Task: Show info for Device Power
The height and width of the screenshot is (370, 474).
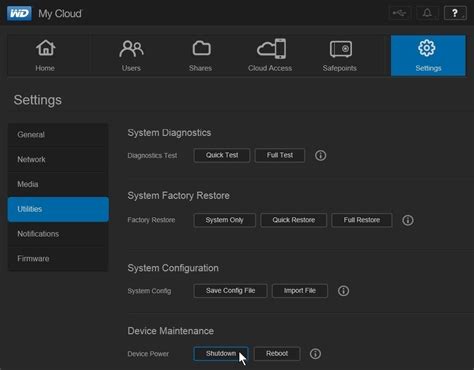Action: [x=315, y=354]
